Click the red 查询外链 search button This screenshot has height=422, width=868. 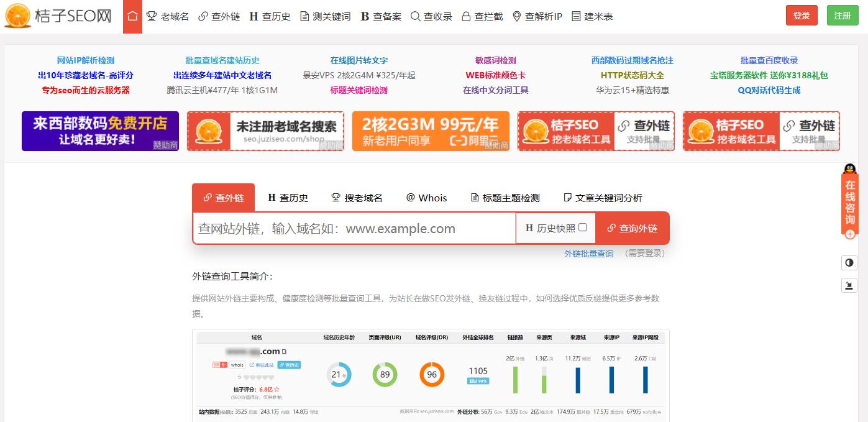tap(631, 227)
